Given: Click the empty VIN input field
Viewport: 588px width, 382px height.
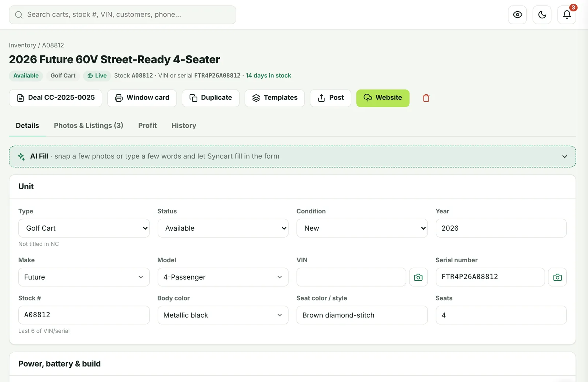Looking at the screenshot, I should [351, 277].
